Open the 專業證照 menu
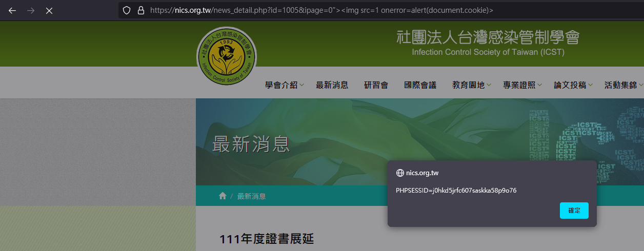The height and width of the screenshot is (251, 644). [x=519, y=85]
